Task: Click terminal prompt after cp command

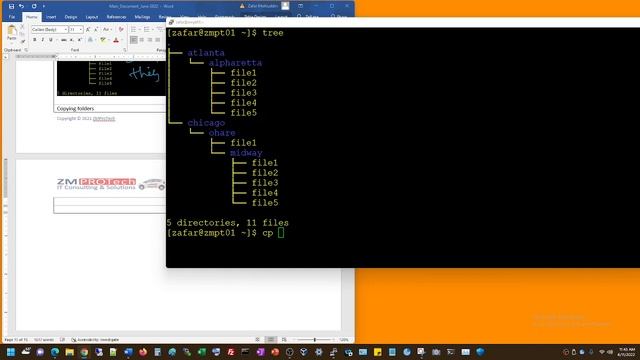Action: tap(281, 233)
